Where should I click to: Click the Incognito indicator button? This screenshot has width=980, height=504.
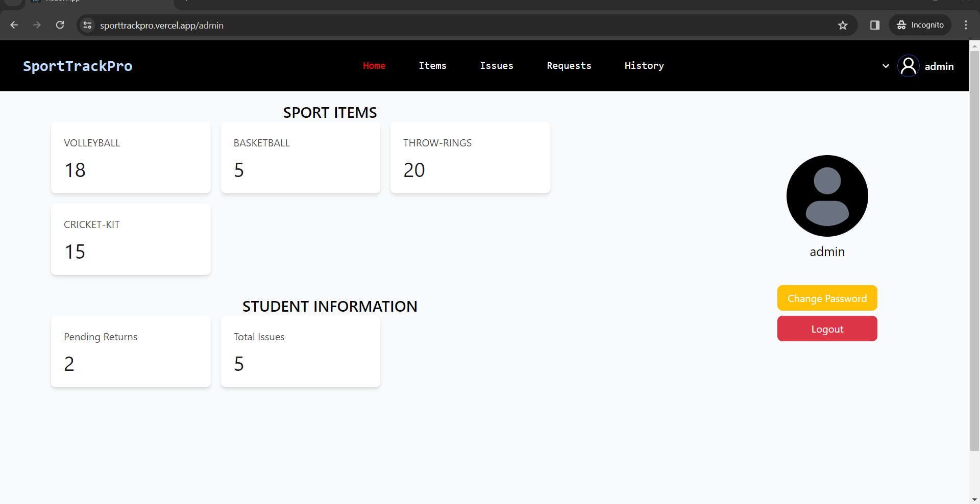[920, 25]
